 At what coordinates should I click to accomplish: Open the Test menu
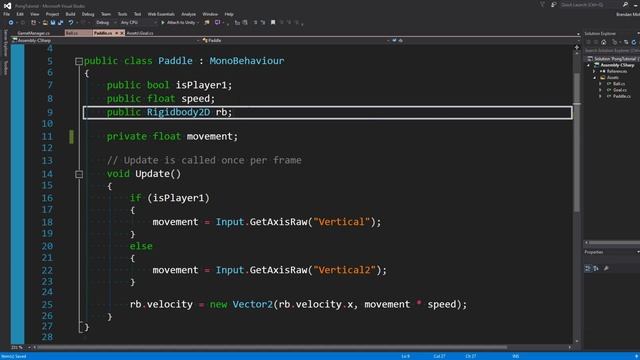[x=138, y=14]
